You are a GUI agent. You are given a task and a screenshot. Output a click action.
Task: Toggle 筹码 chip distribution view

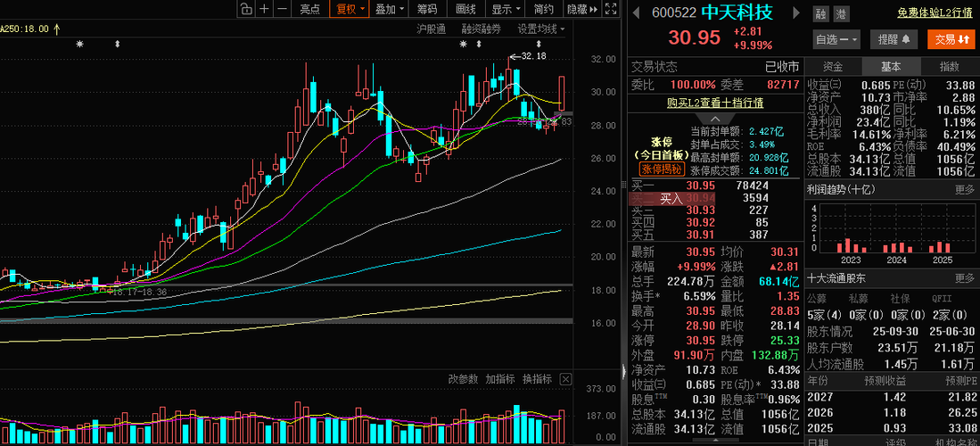click(x=427, y=9)
